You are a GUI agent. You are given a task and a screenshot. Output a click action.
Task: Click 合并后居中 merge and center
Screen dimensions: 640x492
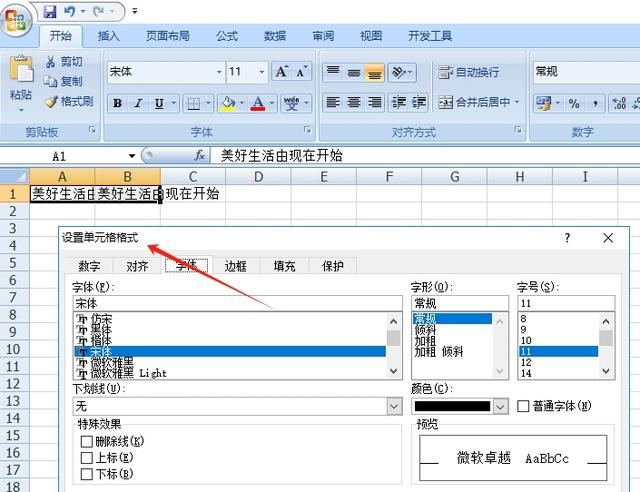click(x=474, y=102)
